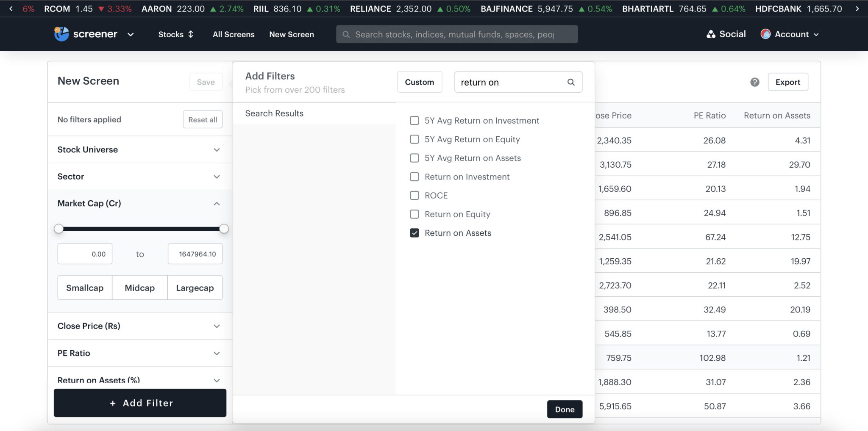Check 5Y Avg Return on Equity

pyautogui.click(x=414, y=139)
